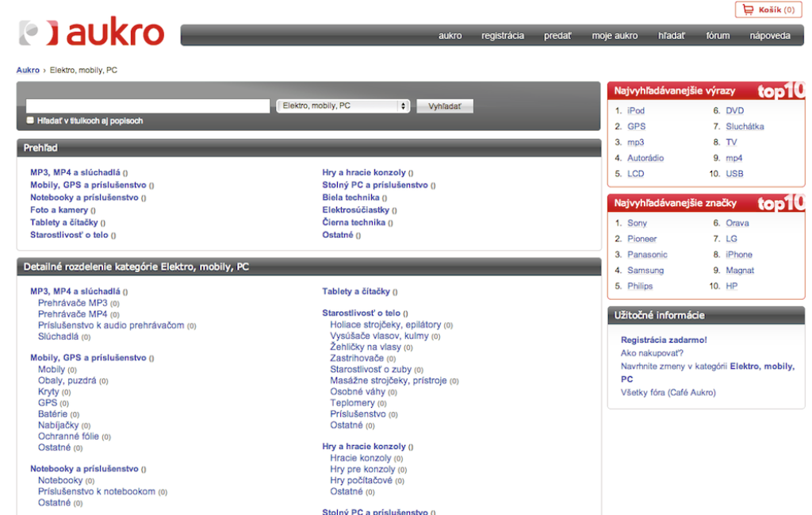
Task: Open mp4 top search term
Action: 733,158
